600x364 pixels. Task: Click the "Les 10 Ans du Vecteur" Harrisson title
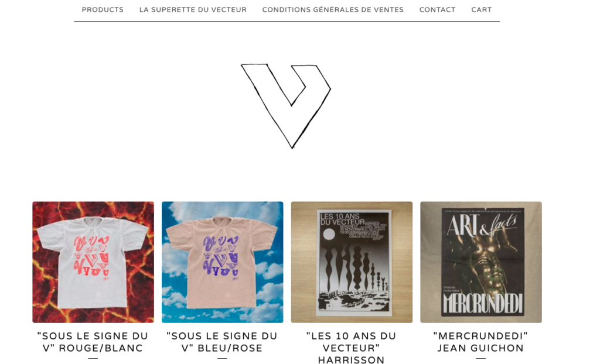tap(352, 348)
